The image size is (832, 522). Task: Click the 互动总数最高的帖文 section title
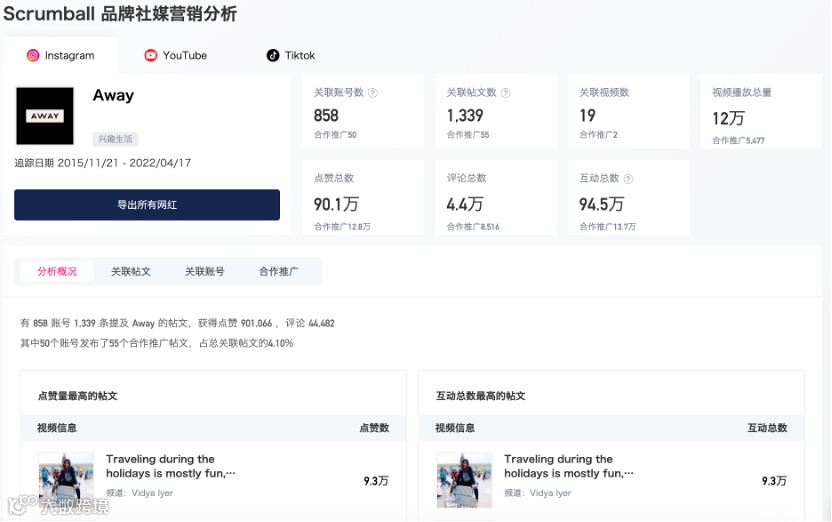pyautogui.click(x=480, y=396)
